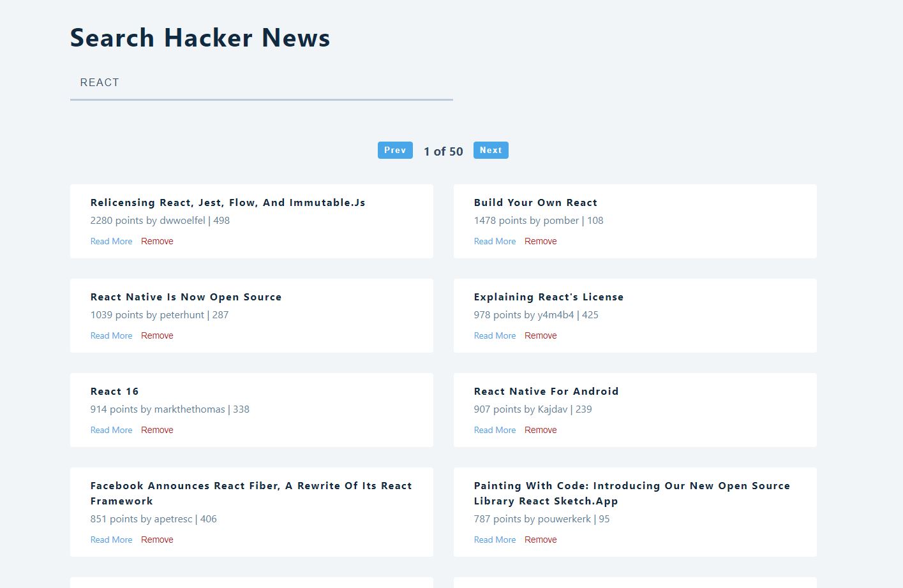This screenshot has height=588, width=903.
Task: Remove the Relicensing React, Jest, Flow story
Action: coord(157,241)
